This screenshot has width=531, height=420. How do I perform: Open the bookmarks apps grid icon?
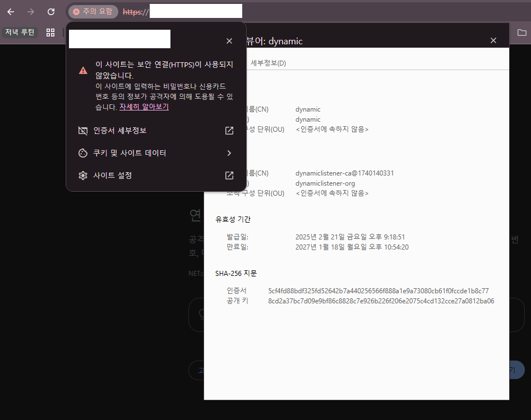click(50, 32)
